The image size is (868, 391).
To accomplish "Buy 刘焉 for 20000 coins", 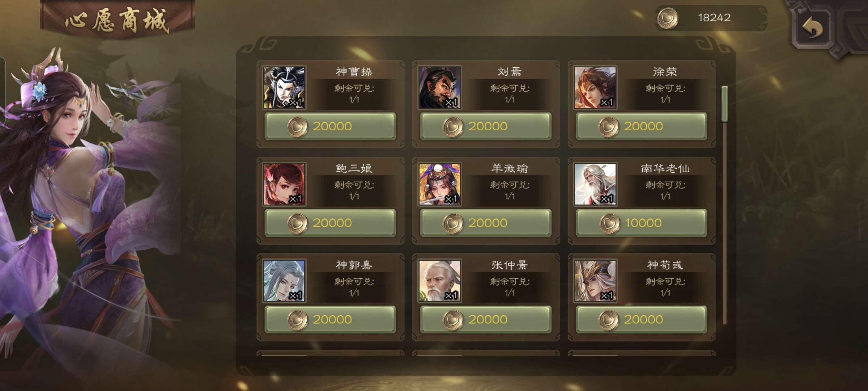I will tap(486, 126).
